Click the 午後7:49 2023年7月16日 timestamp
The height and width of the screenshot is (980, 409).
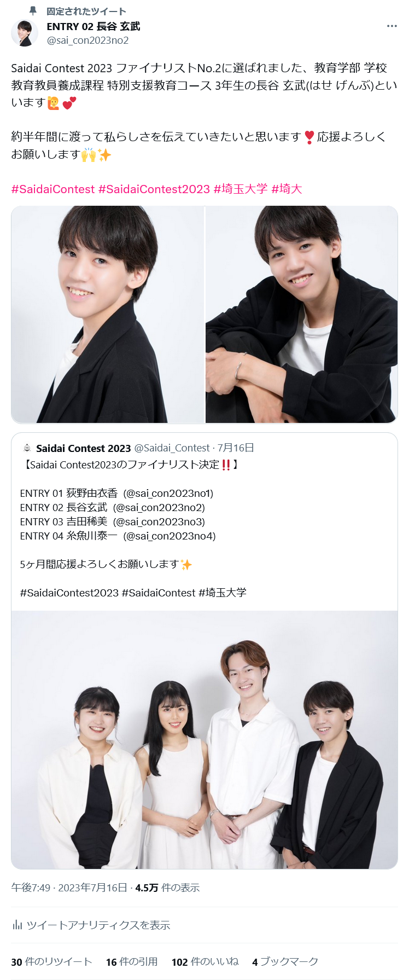coord(69,888)
